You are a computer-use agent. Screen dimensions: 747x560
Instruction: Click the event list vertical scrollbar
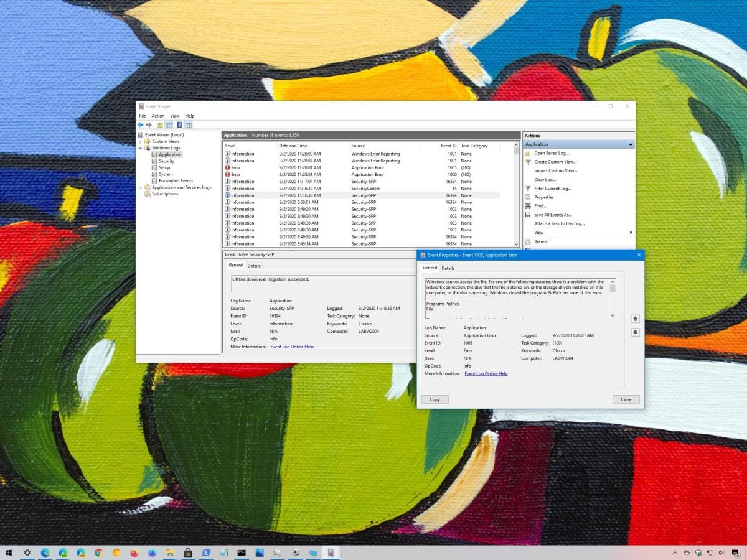tap(516, 195)
